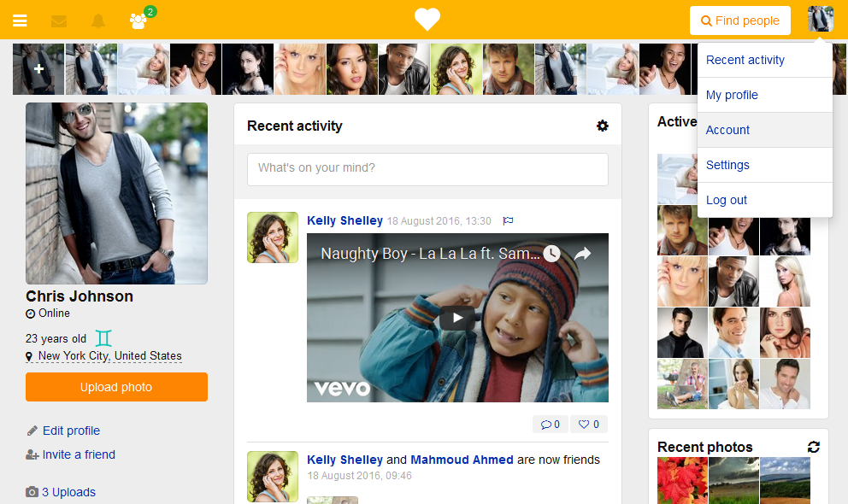The image size is (848, 504).
Task: Select Log out in the user menu
Action: point(765,201)
